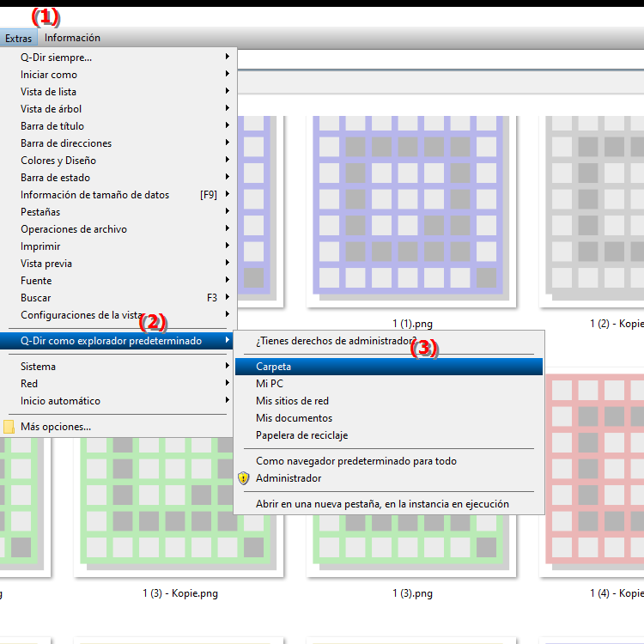The height and width of the screenshot is (644, 644).
Task: Choose Mis documentos entry
Action: [389, 418]
